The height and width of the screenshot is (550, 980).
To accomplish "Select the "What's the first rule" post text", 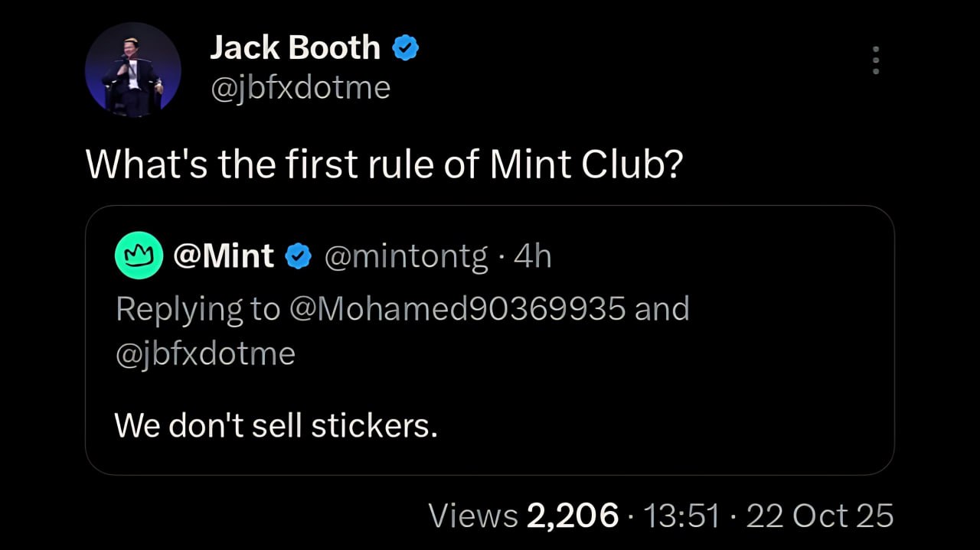I will [383, 164].
